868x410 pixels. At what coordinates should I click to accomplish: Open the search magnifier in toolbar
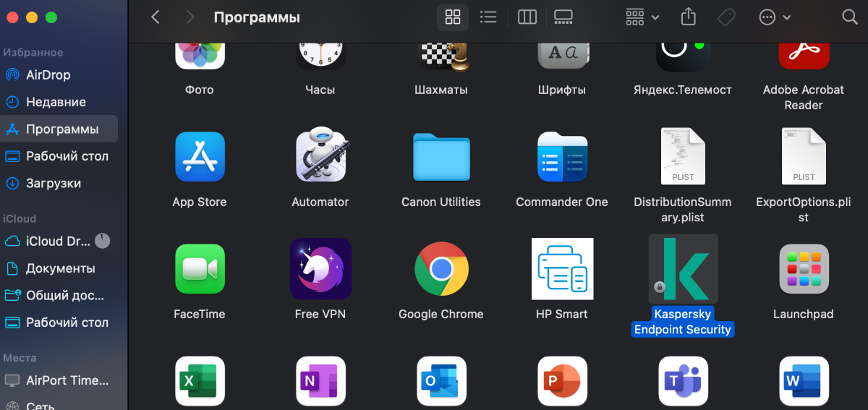point(850,17)
